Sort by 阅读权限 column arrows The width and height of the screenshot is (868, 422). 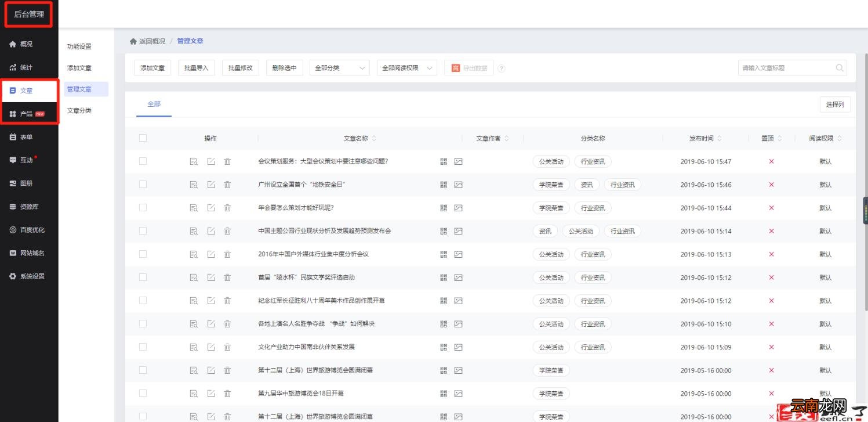tap(840, 138)
